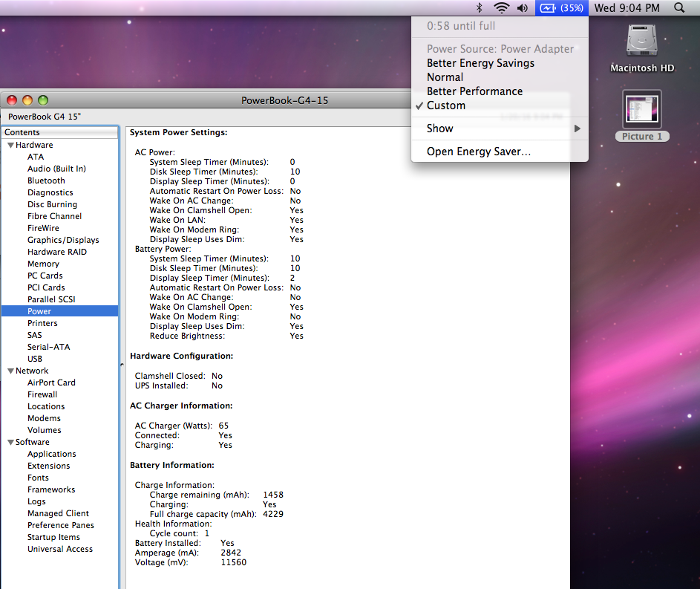Select Frameworks under Software
This screenshot has height=589, width=700.
[51, 490]
